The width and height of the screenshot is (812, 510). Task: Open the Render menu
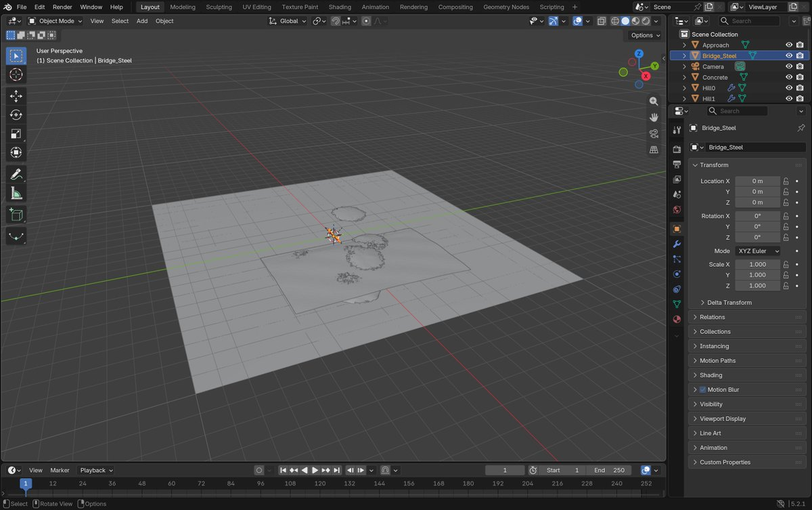click(62, 7)
